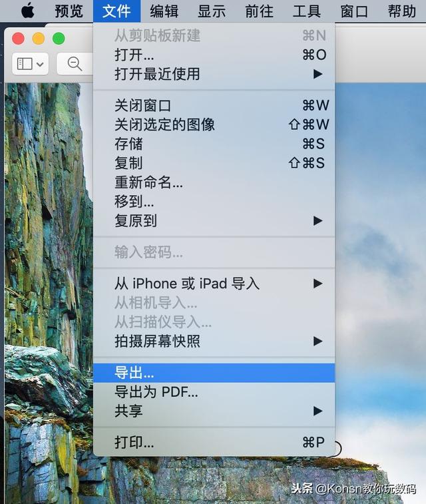Image resolution: width=426 pixels, height=504 pixels.
Task: Choose the highlighted 导出... entry
Action: [x=214, y=373]
